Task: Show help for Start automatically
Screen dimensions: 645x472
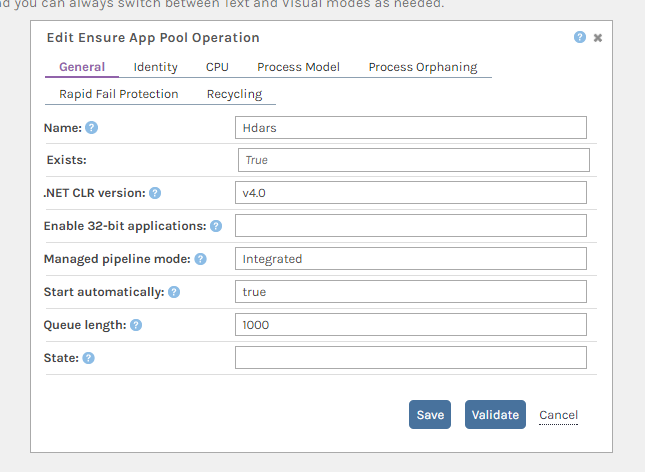Action: tap(174, 292)
